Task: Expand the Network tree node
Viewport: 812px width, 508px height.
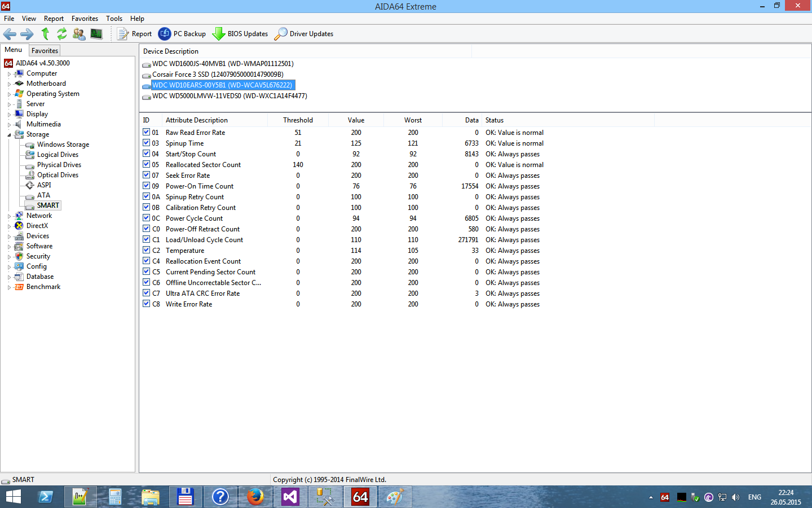Action: point(9,216)
